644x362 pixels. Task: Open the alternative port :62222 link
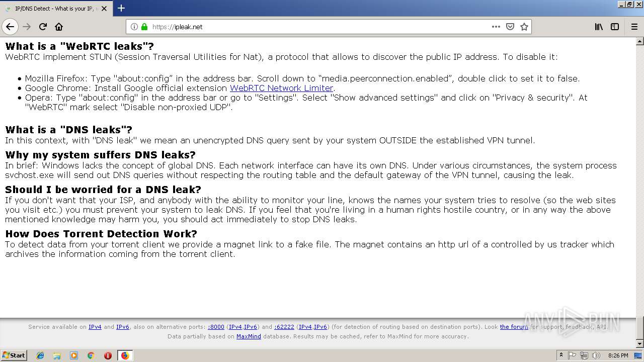(284, 327)
